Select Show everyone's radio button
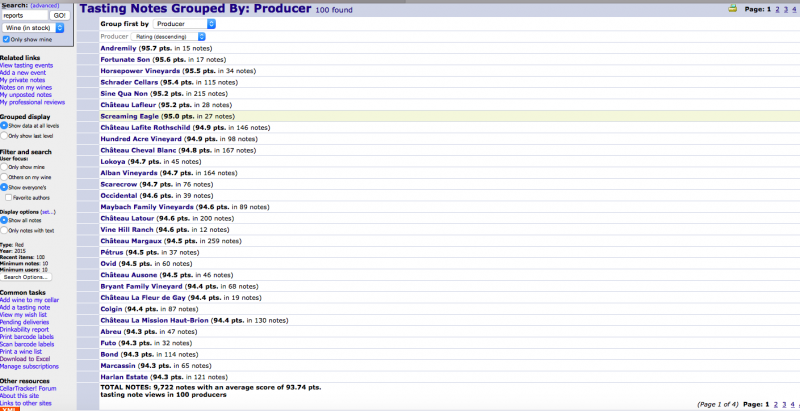This screenshot has height=411, width=800. tap(4, 187)
